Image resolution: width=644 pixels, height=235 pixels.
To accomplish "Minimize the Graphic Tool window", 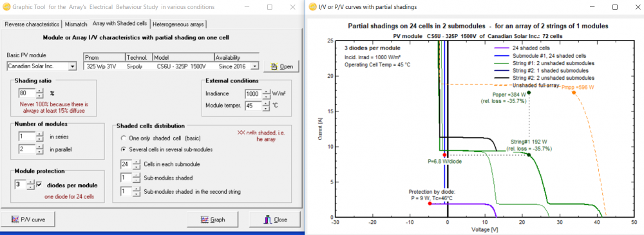I will coord(247,7).
